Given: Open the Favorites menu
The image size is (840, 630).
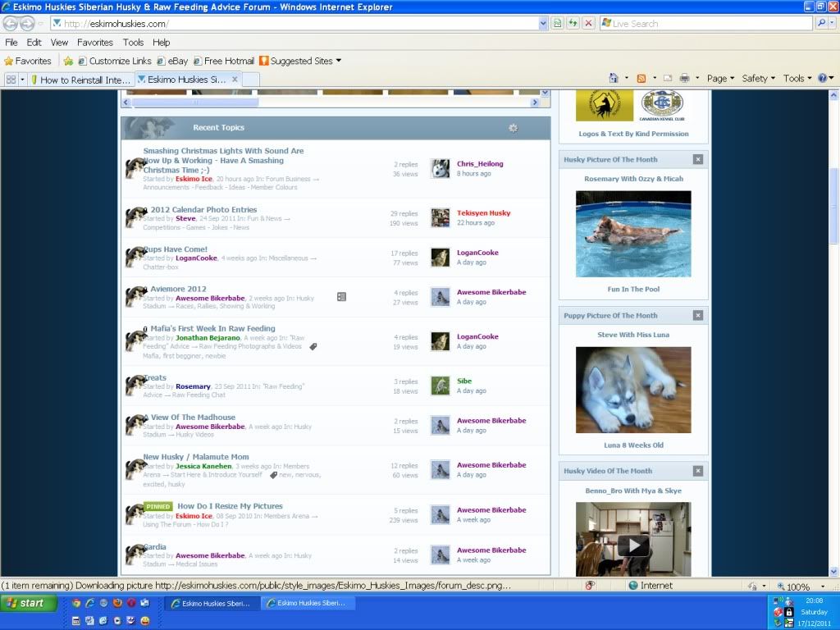Looking at the screenshot, I should (x=95, y=43).
